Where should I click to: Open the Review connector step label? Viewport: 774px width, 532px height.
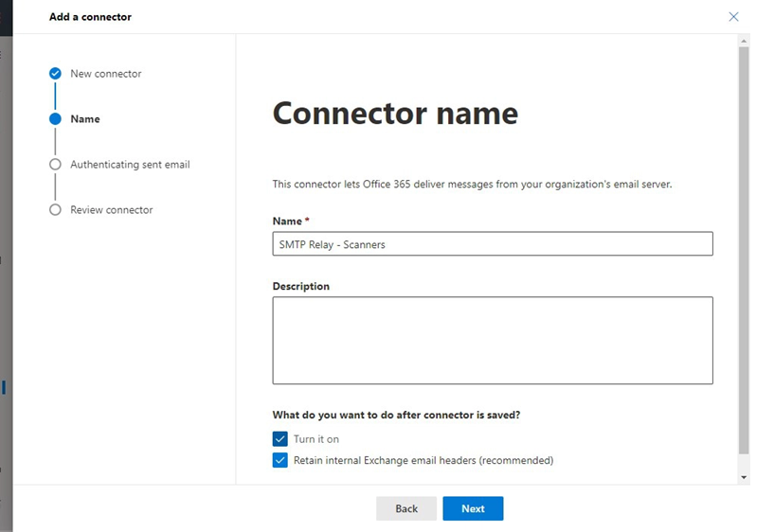click(x=111, y=210)
